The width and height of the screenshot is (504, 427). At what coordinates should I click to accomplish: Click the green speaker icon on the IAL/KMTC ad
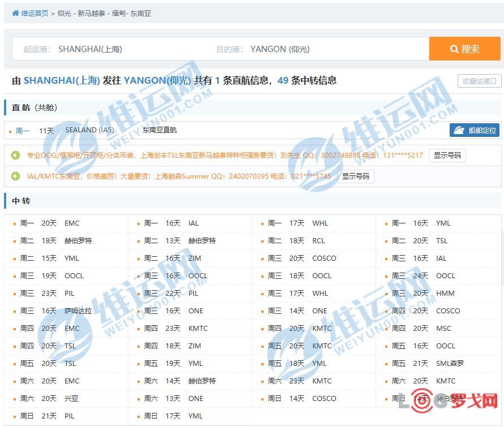click(16, 176)
